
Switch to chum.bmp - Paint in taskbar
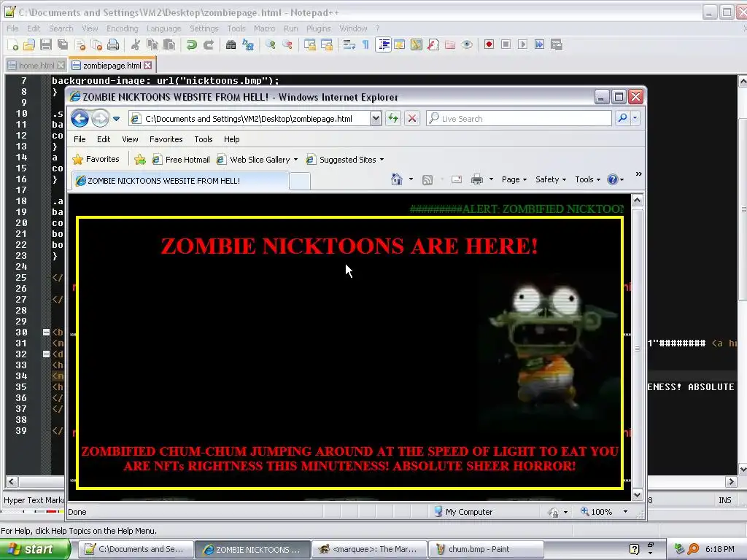(486, 550)
